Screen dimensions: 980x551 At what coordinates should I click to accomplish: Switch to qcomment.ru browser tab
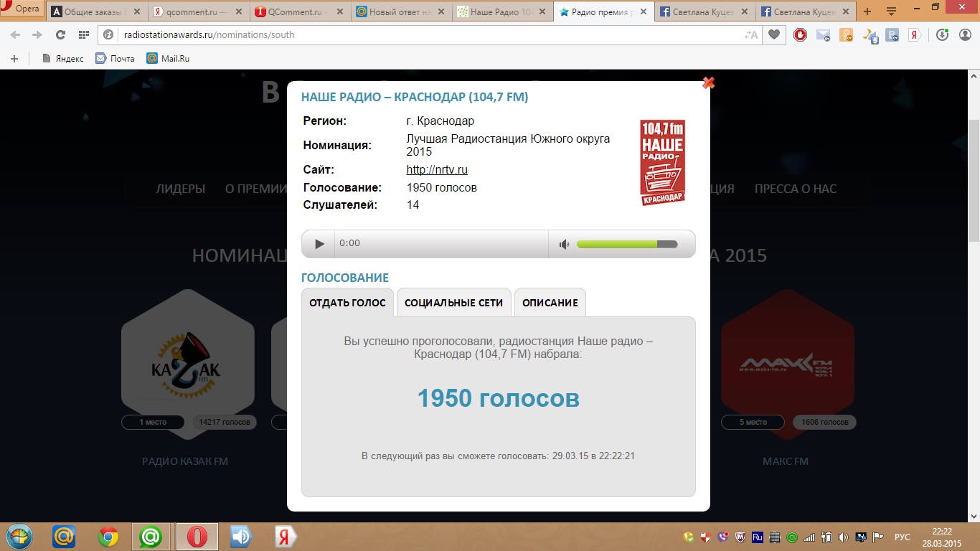coord(198,12)
